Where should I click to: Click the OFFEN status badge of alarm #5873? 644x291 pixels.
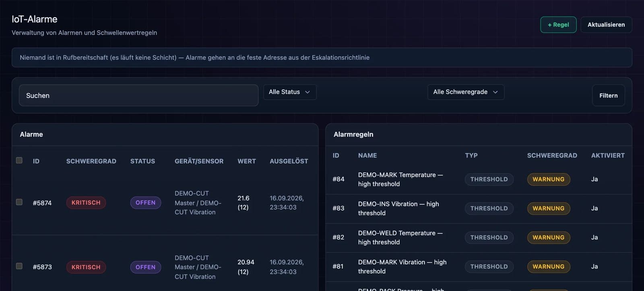(145, 267)
